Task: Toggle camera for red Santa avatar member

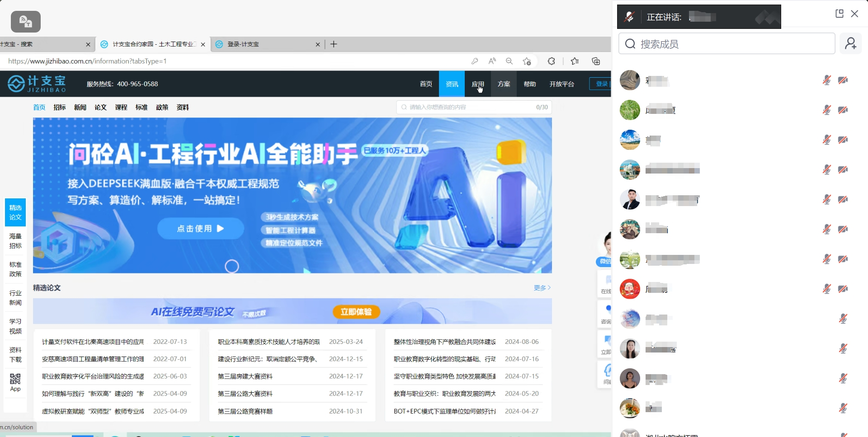Action: click(x=843, y=289)
